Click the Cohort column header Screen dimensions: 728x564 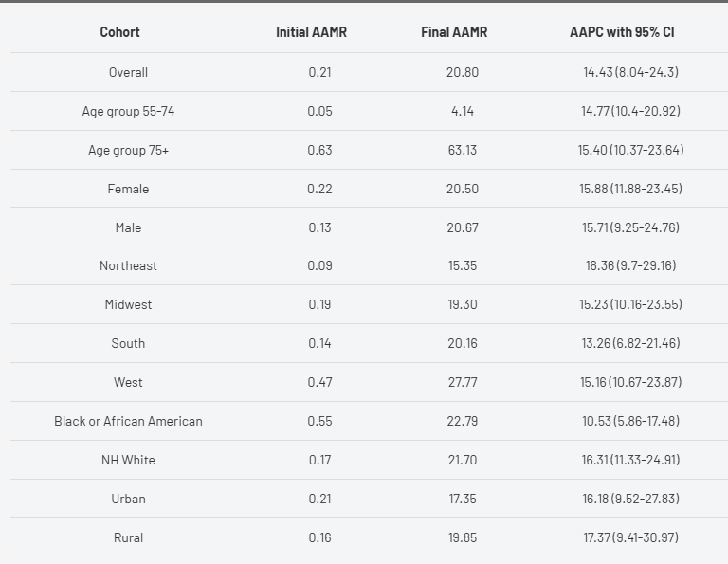tap(119, 32)
